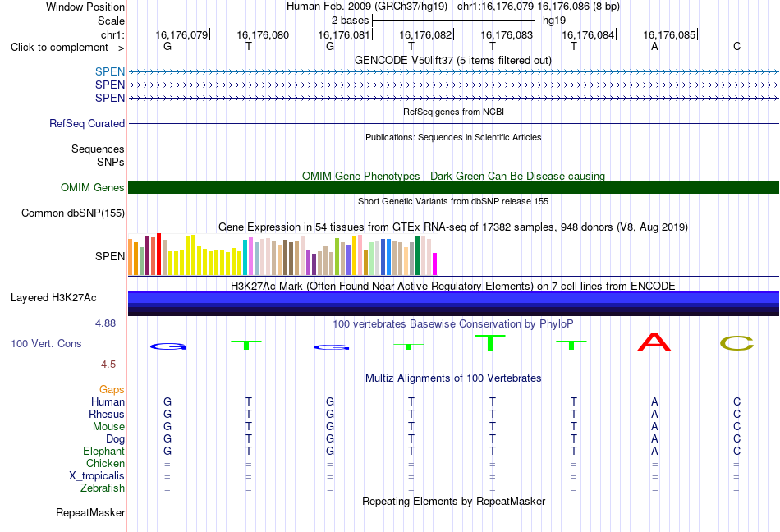Screen dimensions: 780x532
Task: Click position label 16,176,080
Action: pos(263,34)
